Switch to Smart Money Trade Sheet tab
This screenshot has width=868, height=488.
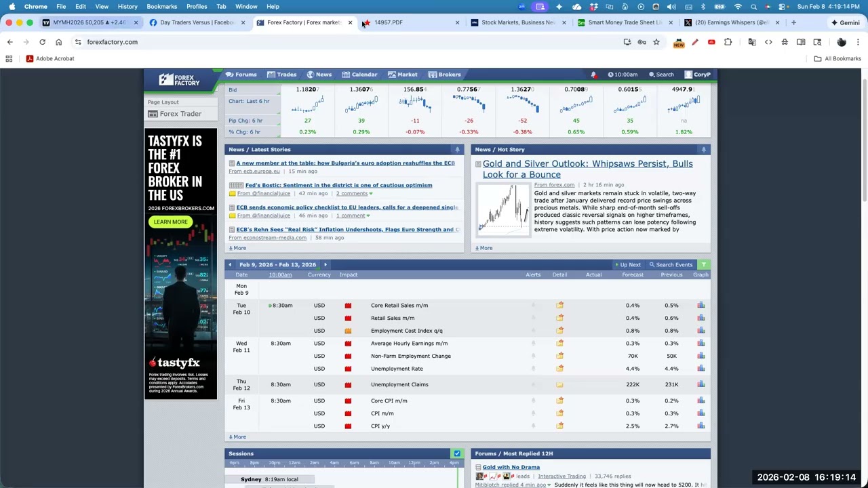[x=625, y=22]
